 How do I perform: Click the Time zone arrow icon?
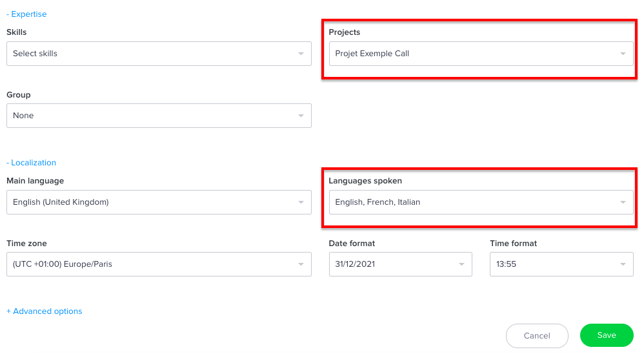pos(301,264)
